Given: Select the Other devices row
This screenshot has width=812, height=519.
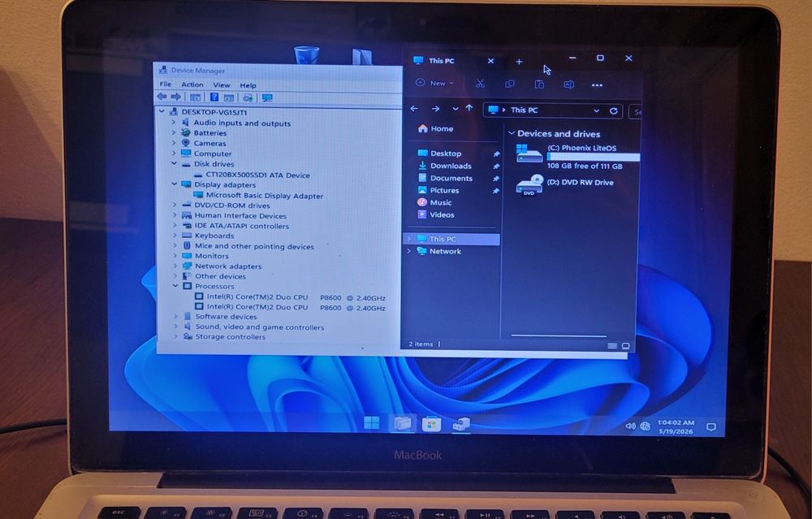Looking at the screenshot, I should coord(220,276).
